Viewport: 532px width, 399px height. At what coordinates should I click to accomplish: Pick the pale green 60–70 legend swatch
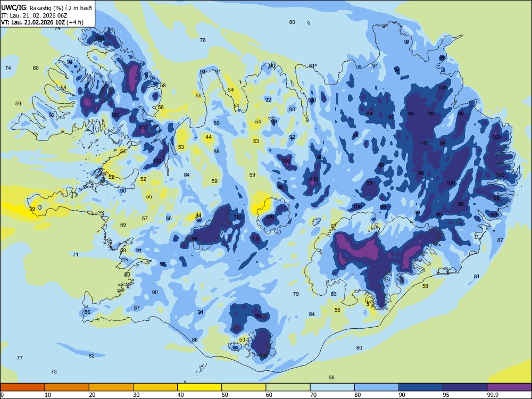click(288, 387)
